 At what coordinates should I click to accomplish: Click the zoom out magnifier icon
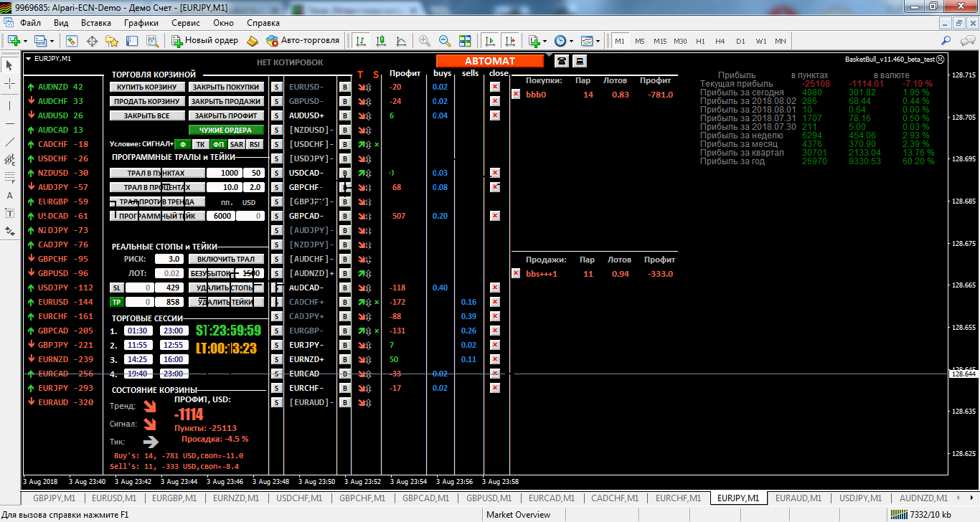click(x=445, y=41)
